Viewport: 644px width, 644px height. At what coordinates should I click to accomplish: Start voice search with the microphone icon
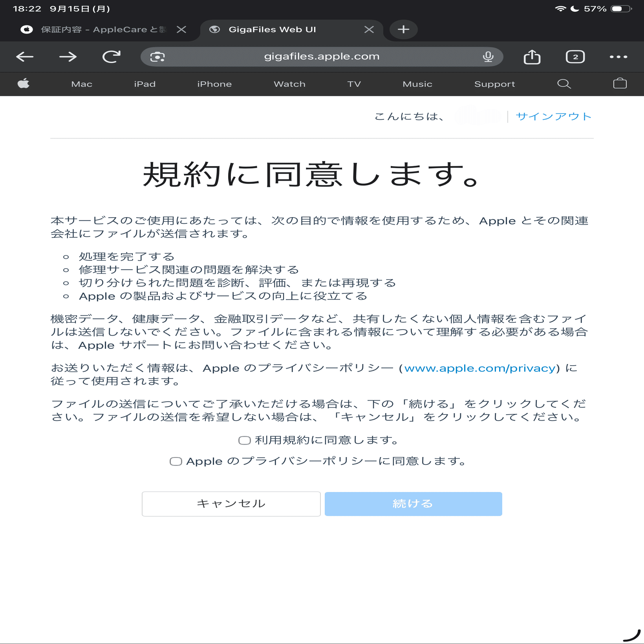tap(488, 57)
